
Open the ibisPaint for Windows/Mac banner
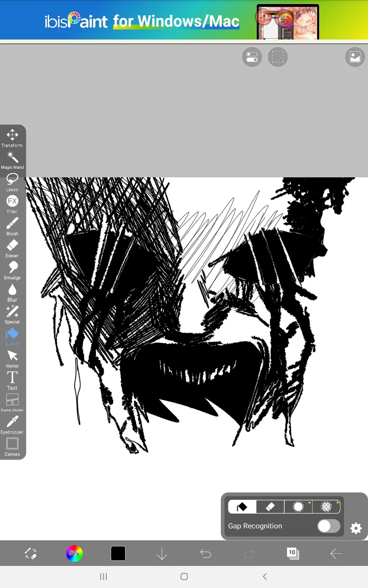(x=184, y=20)
